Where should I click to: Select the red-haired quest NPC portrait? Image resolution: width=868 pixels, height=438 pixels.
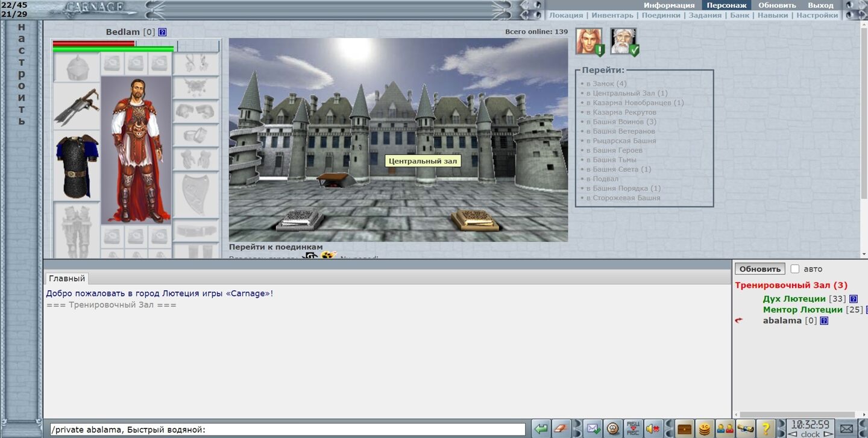[589, 42]
